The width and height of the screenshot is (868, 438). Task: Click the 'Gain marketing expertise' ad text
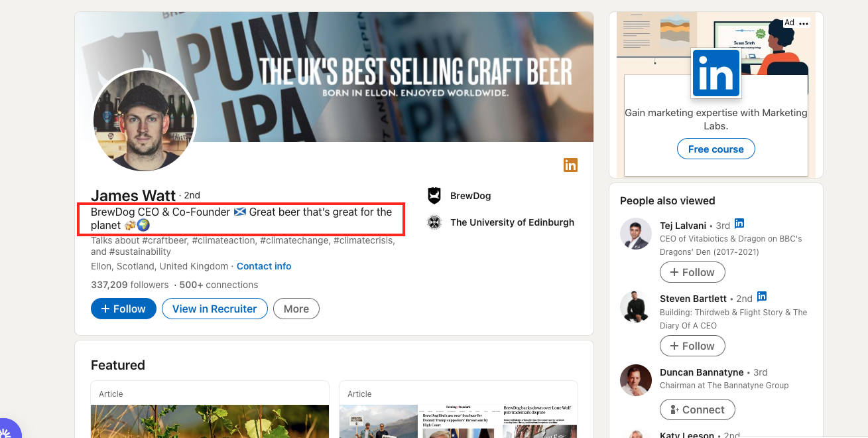coord(716,119)
